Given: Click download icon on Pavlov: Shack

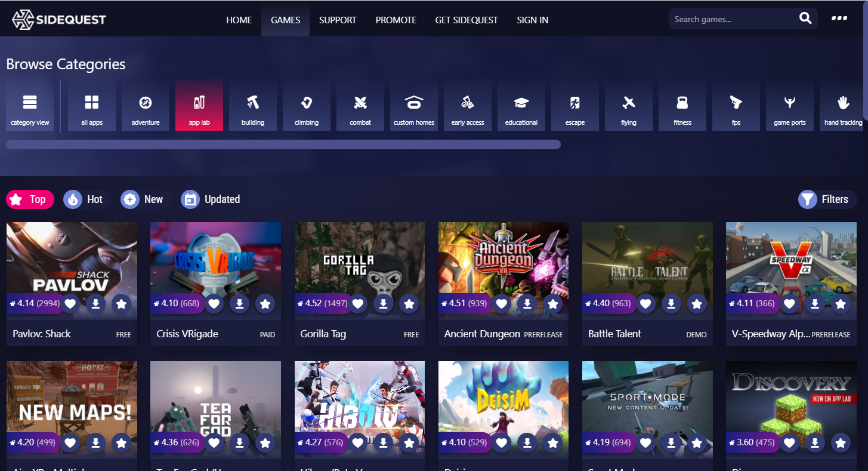Looking at the screenshot, I should 96,304.
